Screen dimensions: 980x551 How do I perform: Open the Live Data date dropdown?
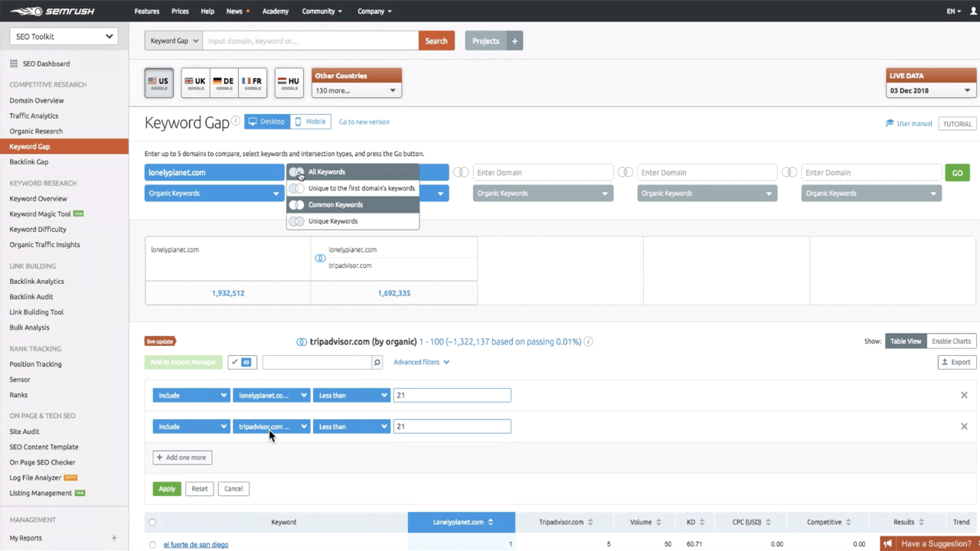931,90
